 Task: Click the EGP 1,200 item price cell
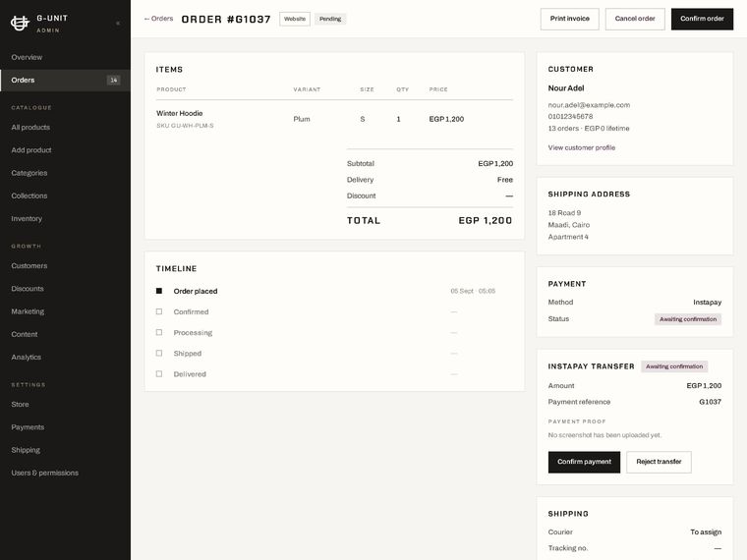point(446,119)
